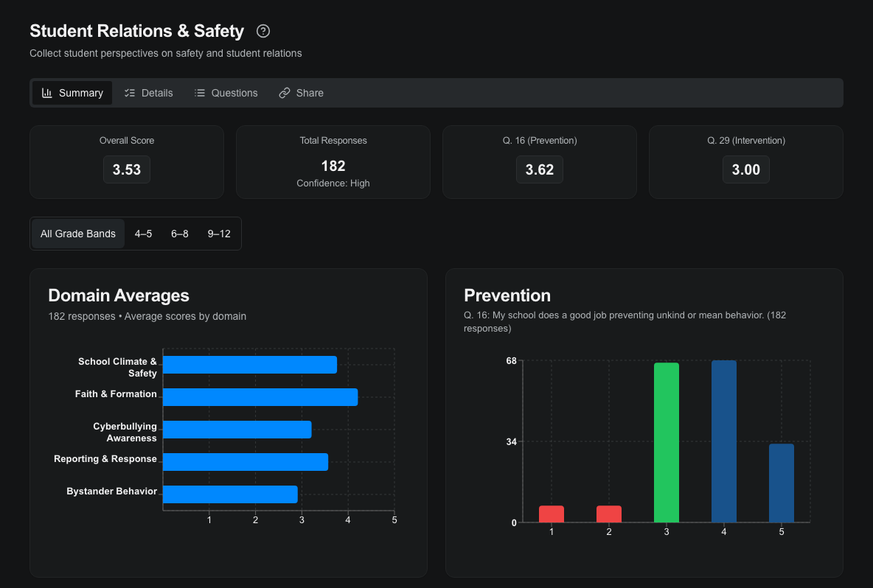Click the Share tab link icon
Image resolution: width=873 pixels, height=588 pixels.
click(285, 93)
